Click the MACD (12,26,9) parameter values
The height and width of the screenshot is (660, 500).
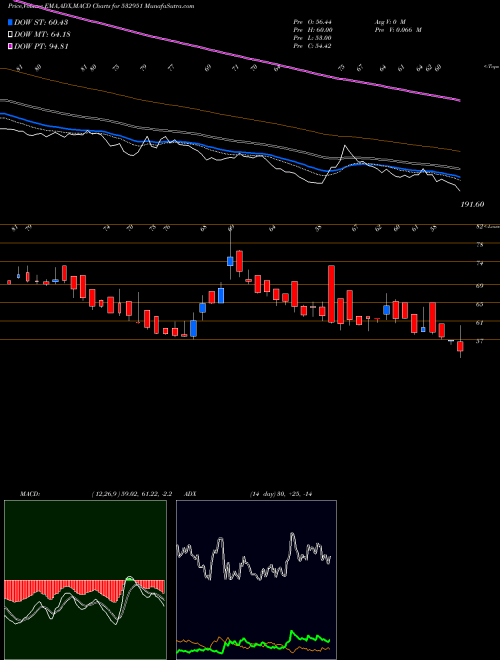(x=131, y=494)
